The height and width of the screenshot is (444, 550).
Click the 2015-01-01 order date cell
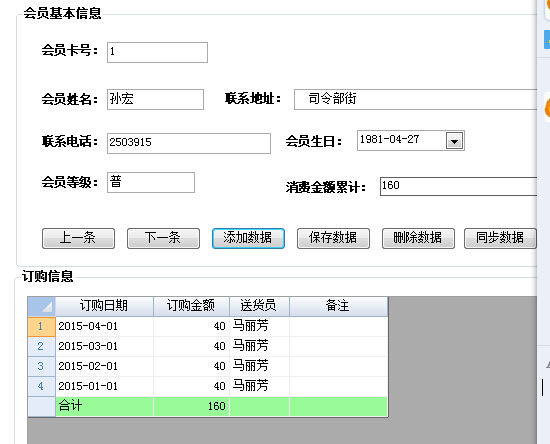(104, 386)
